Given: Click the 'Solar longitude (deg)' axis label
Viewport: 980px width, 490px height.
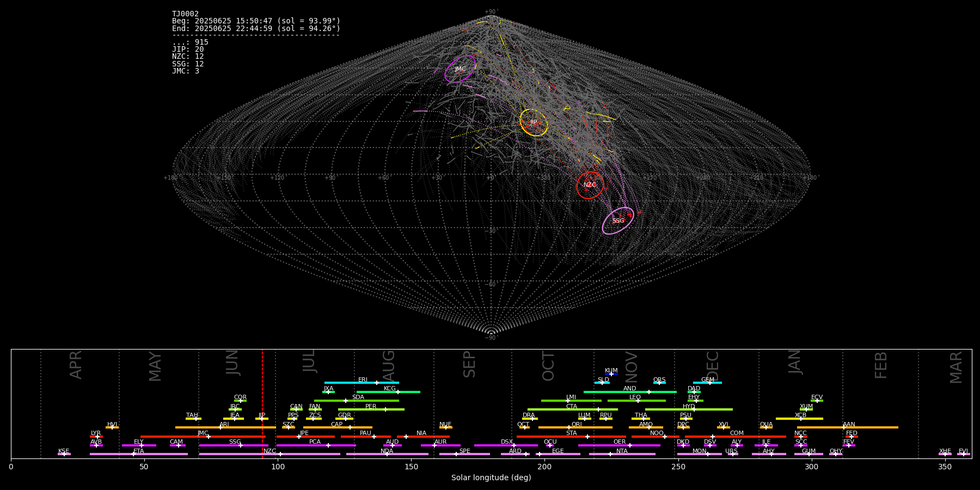Looking at the screenshot, I should pyautogui.click(x=491, y=478).
